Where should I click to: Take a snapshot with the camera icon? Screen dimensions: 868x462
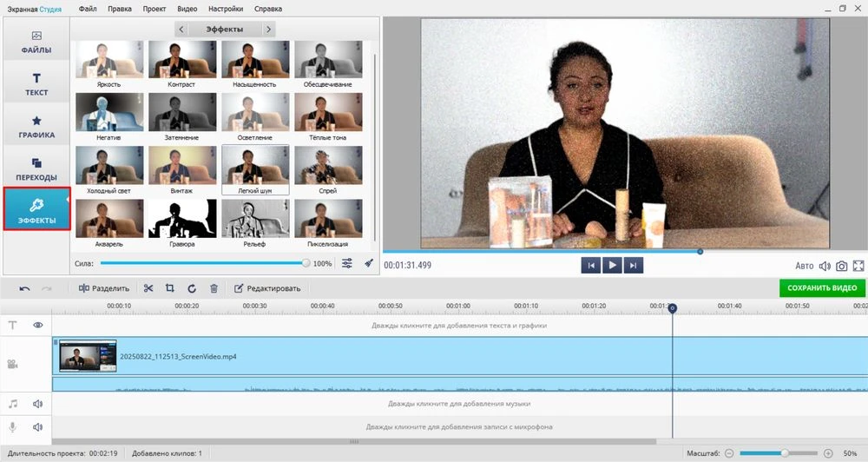[x=841, y=266]
